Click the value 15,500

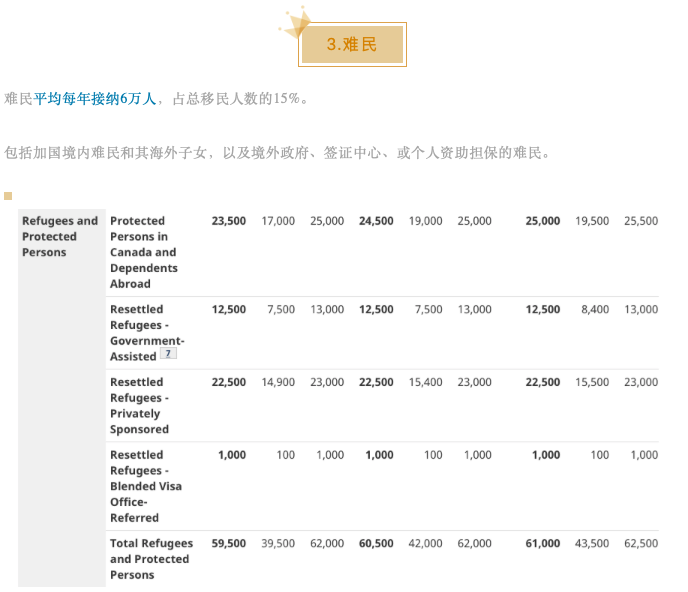click(x=592, y=382)
